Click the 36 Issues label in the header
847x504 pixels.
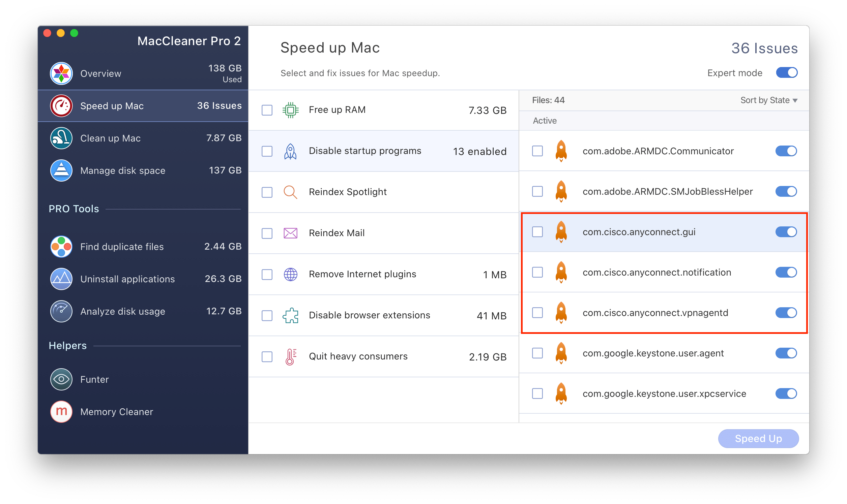[x=764, y=48]
